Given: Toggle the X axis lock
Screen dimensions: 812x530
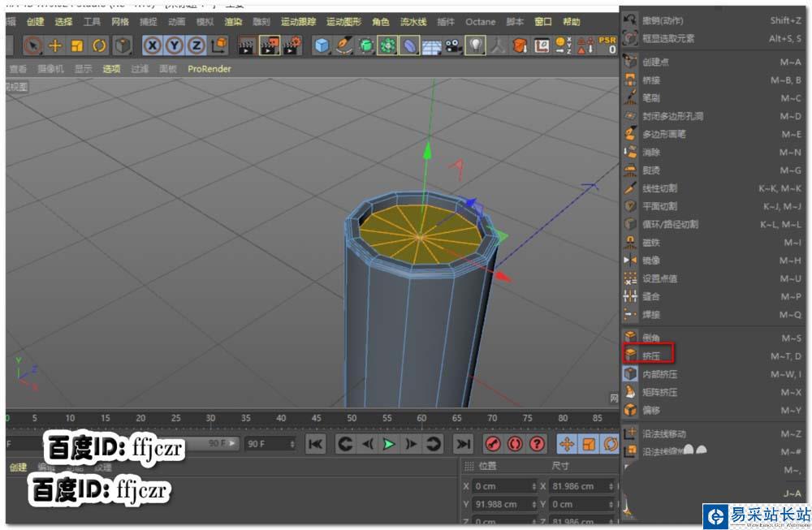Looking at the screenshot, I should tap(152, 46).
